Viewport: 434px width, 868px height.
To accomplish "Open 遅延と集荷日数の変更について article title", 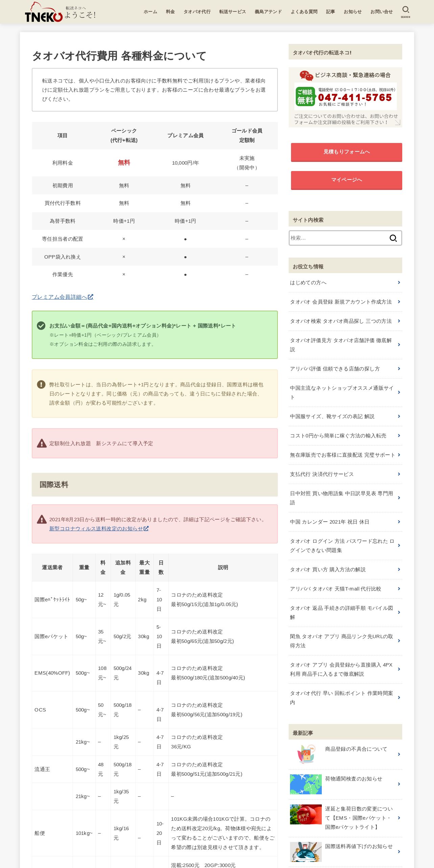I will coord(359,818).
